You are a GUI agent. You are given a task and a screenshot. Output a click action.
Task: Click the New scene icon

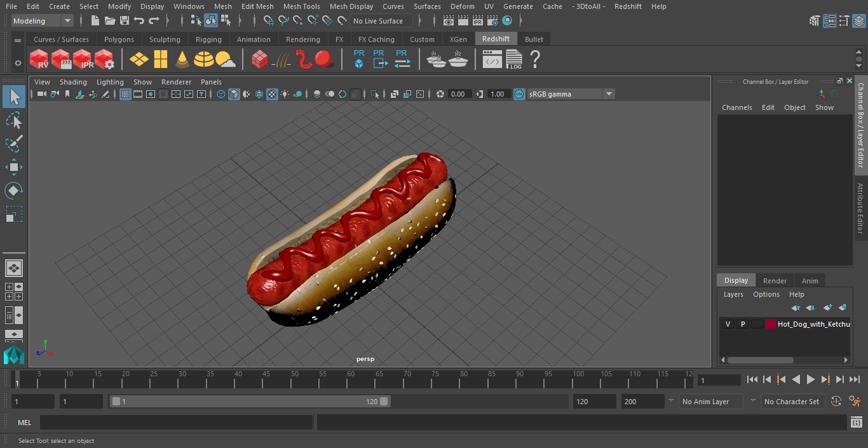pyautogui.click(x=95, y=21)
